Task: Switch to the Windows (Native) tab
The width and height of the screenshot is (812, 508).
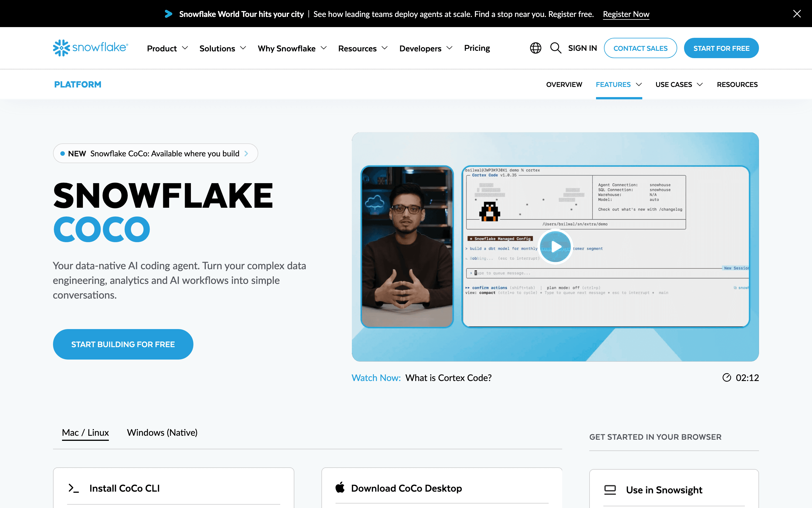Action: 162,432
